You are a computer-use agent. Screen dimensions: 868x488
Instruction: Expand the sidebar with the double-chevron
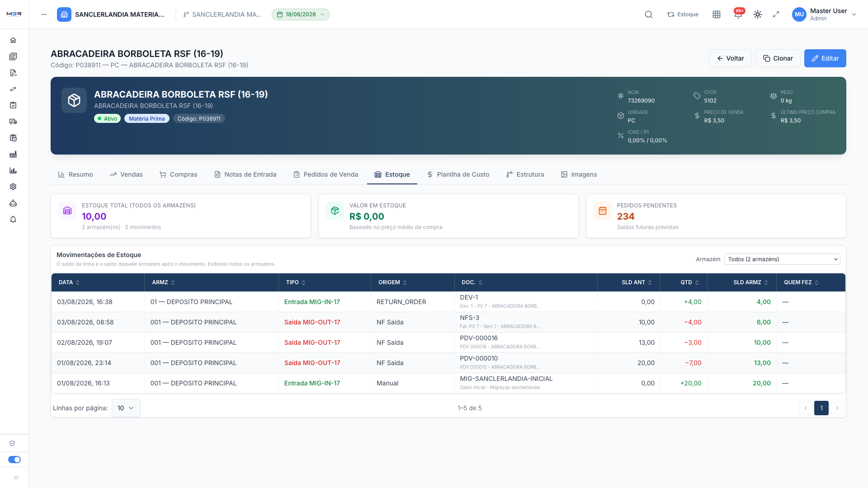coord(16,478)
